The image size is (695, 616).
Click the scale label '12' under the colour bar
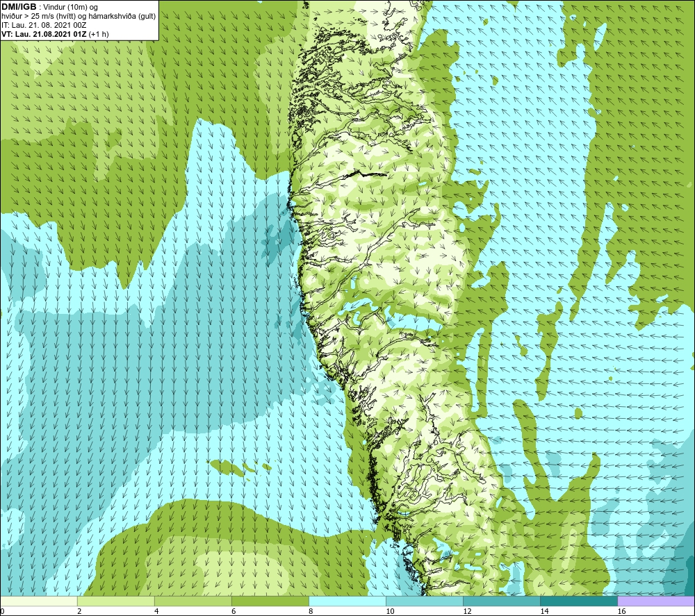tap(467, 611)
